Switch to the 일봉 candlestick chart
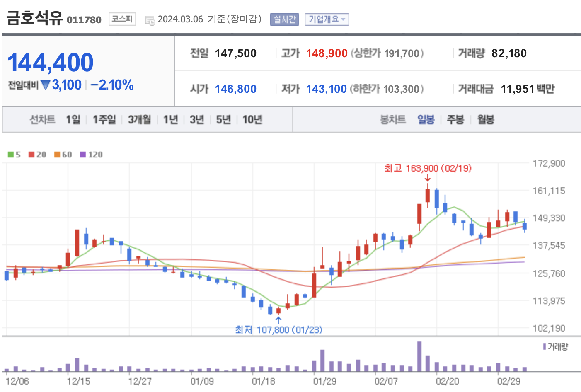This screenshot has height=392, width=581. (426, 120)
